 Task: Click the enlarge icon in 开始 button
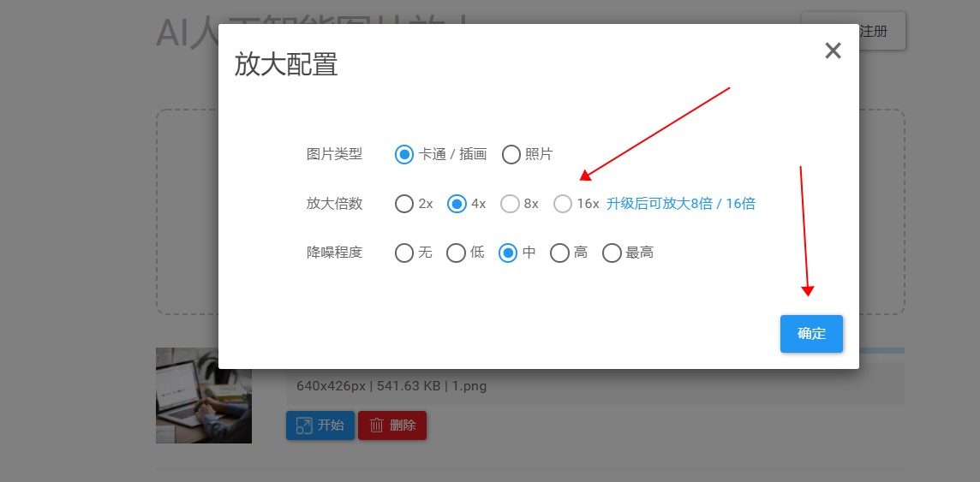click(x=303, y=425)
